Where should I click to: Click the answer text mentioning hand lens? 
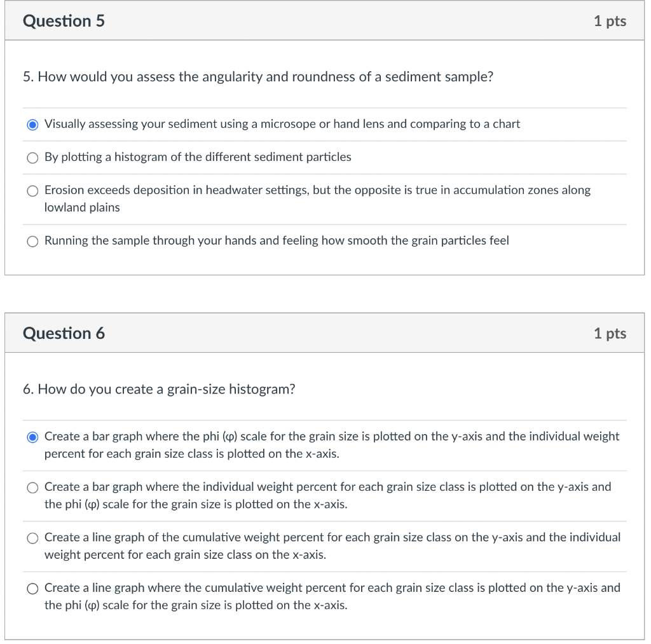click(x=282, y=124)
